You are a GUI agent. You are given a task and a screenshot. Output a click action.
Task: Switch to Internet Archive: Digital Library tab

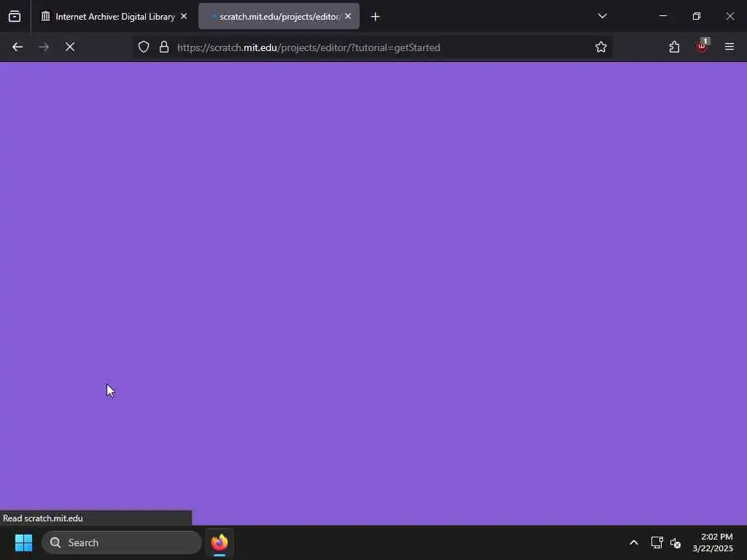[x=115, y=17]
